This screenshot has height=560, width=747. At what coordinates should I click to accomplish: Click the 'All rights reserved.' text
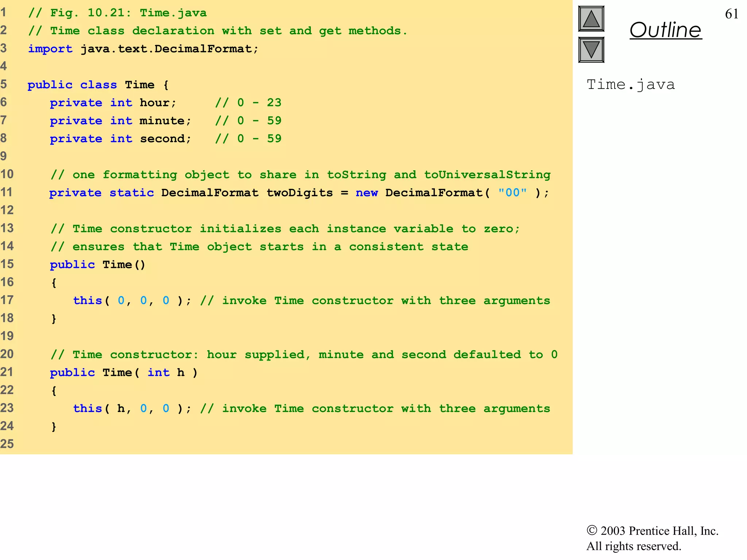tap(634, 546)
